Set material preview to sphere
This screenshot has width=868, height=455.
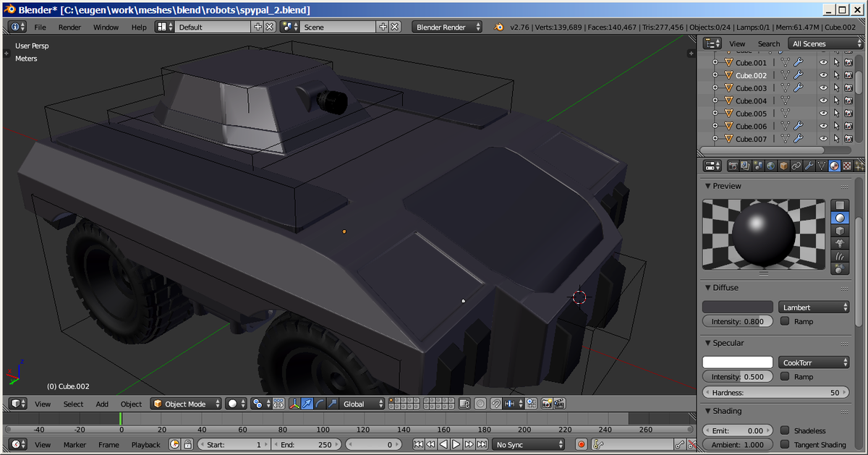[x=840, y=218]
